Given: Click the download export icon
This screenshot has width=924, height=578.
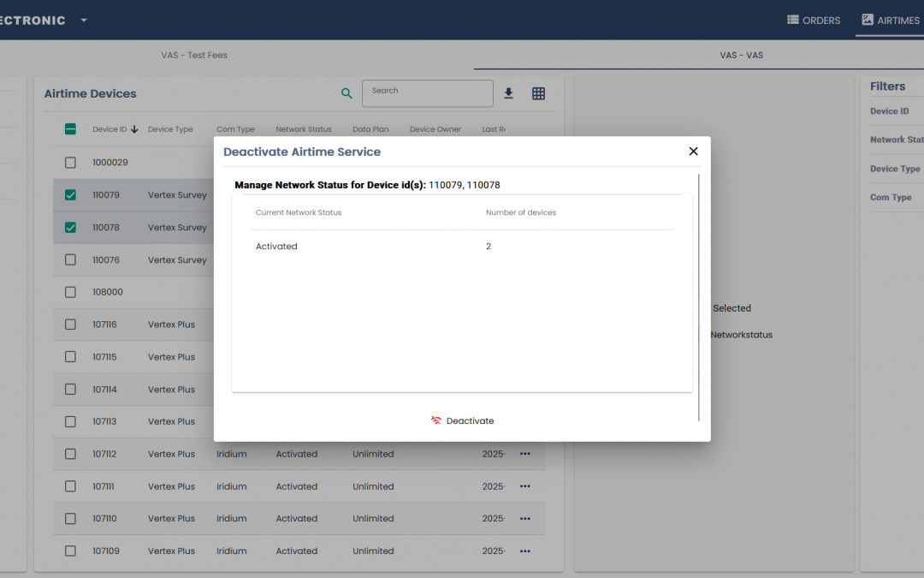Looking at the screenshot, I should coord(508,94).
